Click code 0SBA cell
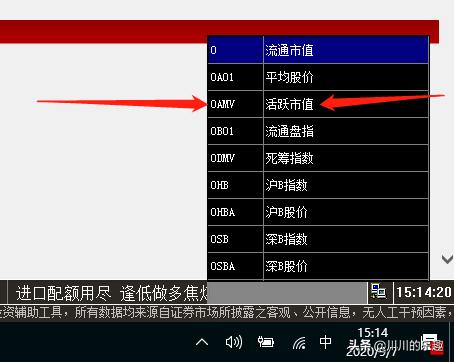Viewport: 454px width, 362px height. 236,266
